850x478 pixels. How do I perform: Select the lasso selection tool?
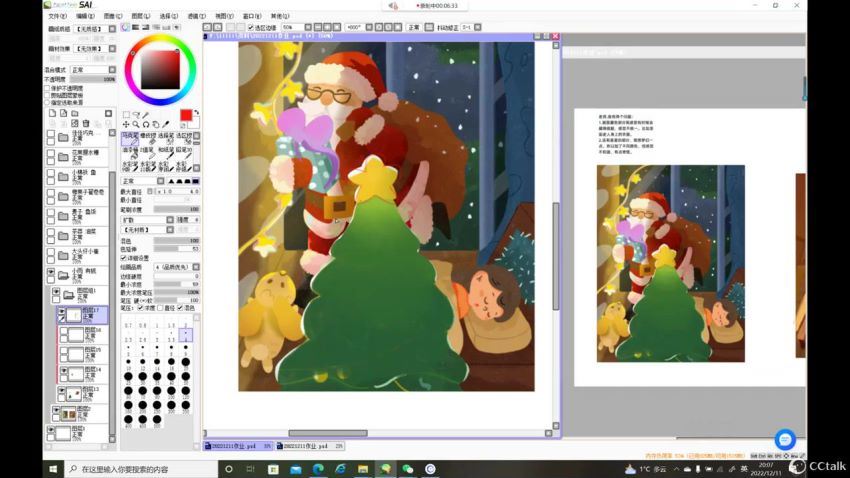pyautogui.click(x=136, y=115)
